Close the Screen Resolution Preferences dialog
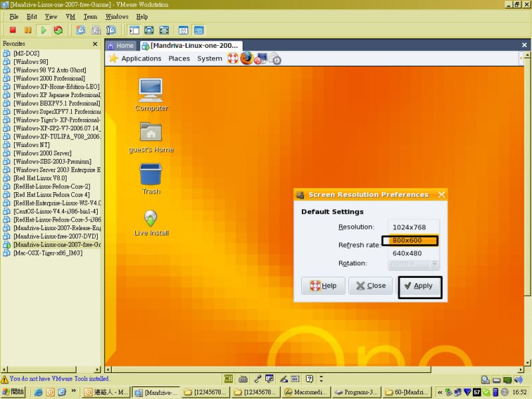 click(441, 194)
